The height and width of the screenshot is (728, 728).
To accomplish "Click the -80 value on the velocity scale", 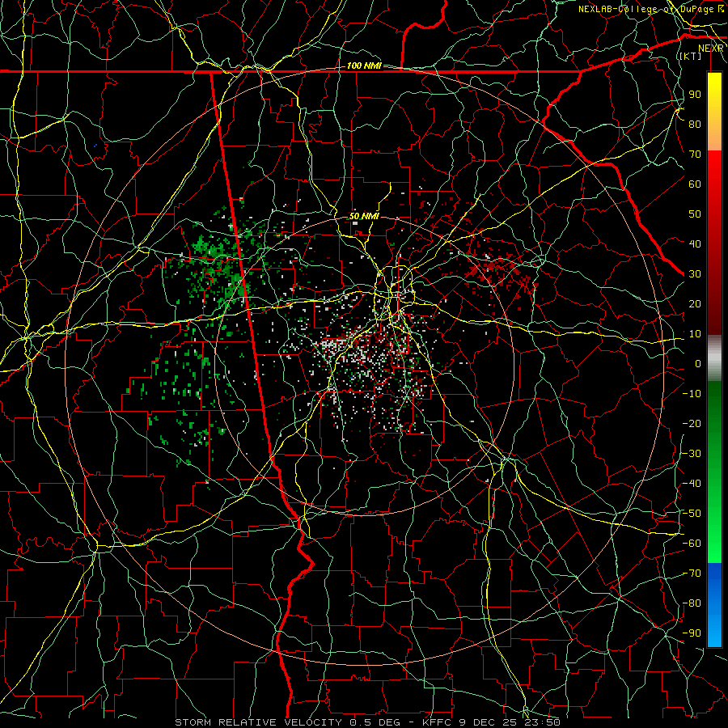I will [x=692, y=603].
